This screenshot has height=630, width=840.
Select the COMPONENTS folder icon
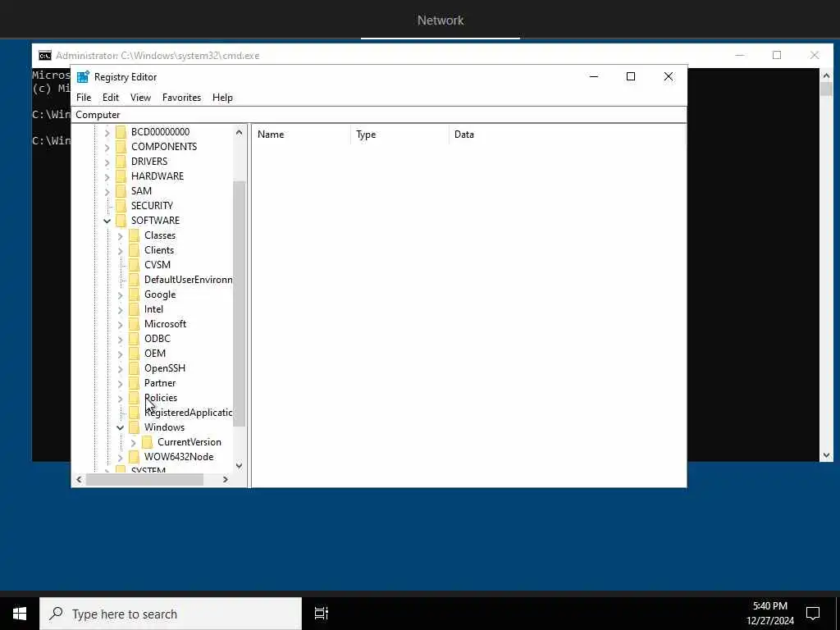point(121,146)
